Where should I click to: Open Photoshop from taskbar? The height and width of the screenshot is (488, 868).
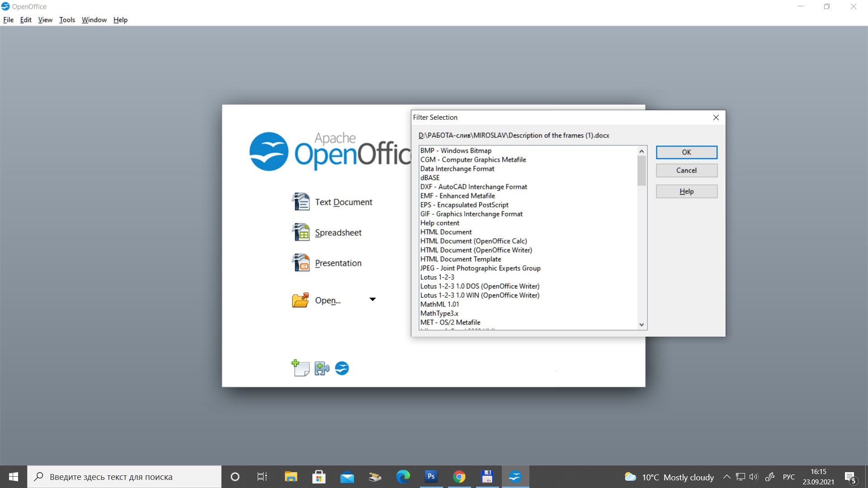[431, 477]
